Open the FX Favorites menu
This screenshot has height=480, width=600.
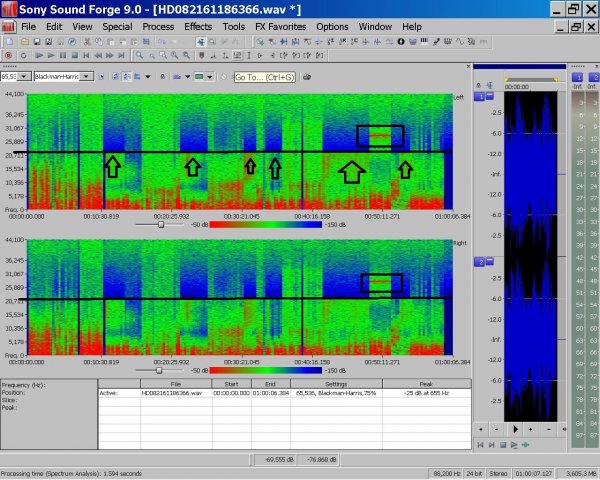(280, 26)
